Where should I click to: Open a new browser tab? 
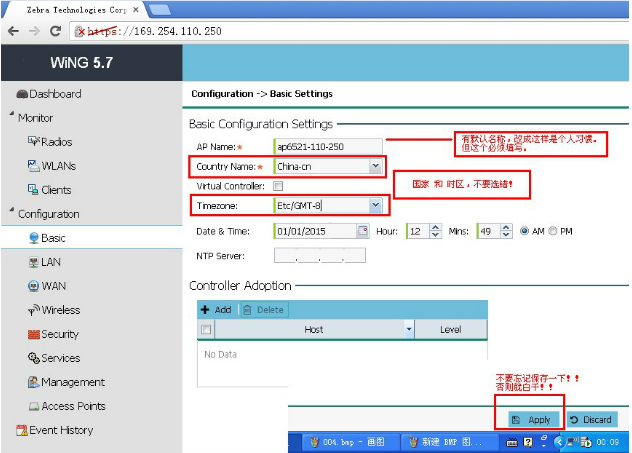click(160, 10)
